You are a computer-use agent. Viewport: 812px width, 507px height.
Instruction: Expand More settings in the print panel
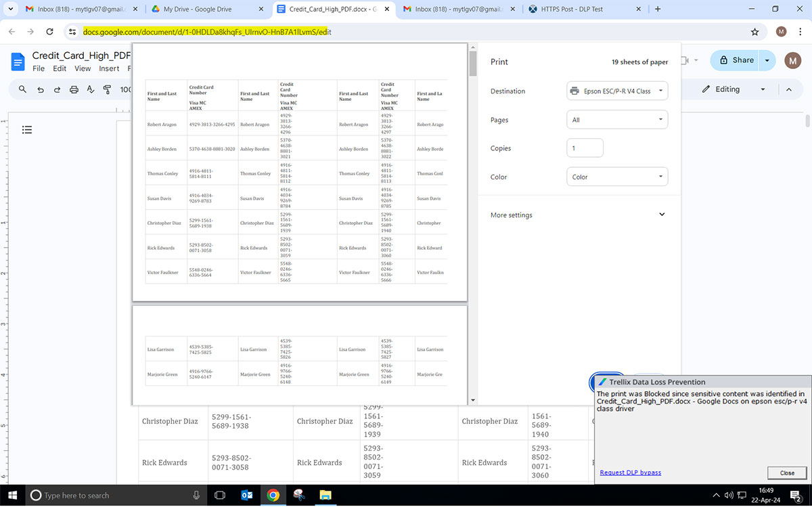[x=578, y=215]
